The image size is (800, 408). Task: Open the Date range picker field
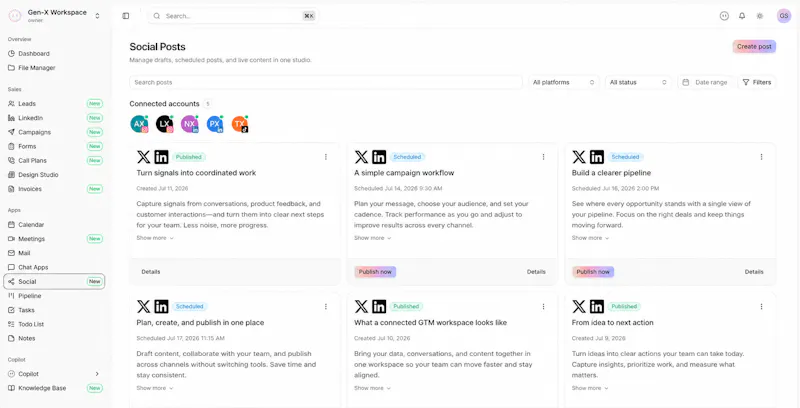pos(707,82)
